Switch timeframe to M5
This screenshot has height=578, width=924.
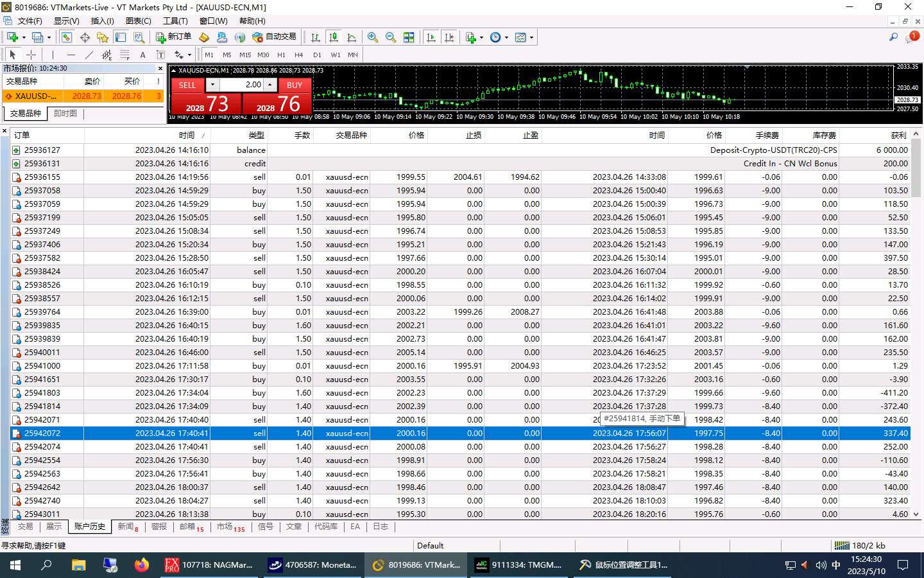227,55
